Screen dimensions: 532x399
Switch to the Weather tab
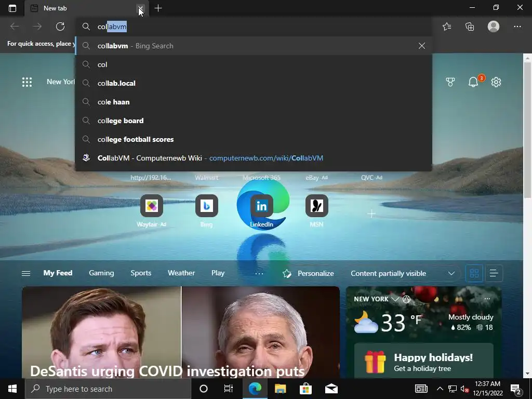coord(181,273)
